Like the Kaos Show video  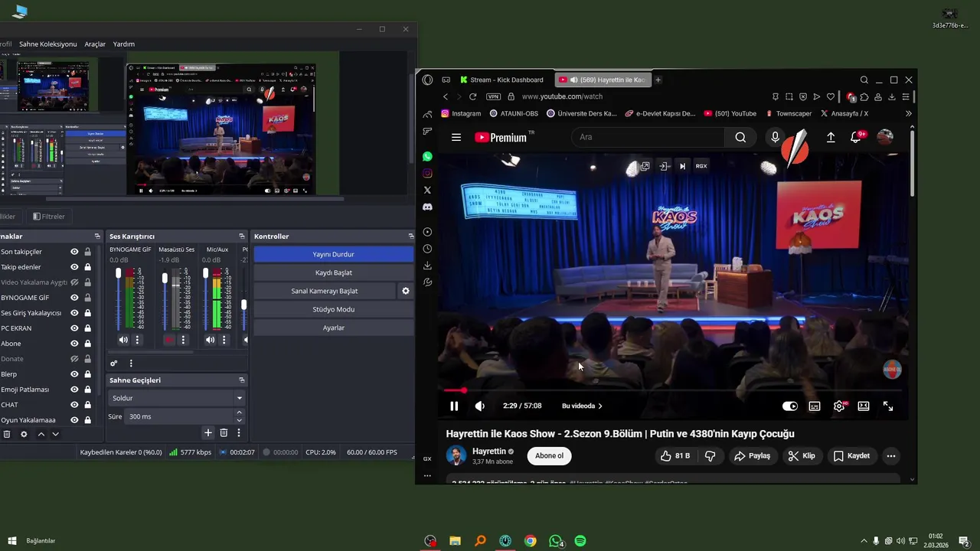(x=675, y=456)
